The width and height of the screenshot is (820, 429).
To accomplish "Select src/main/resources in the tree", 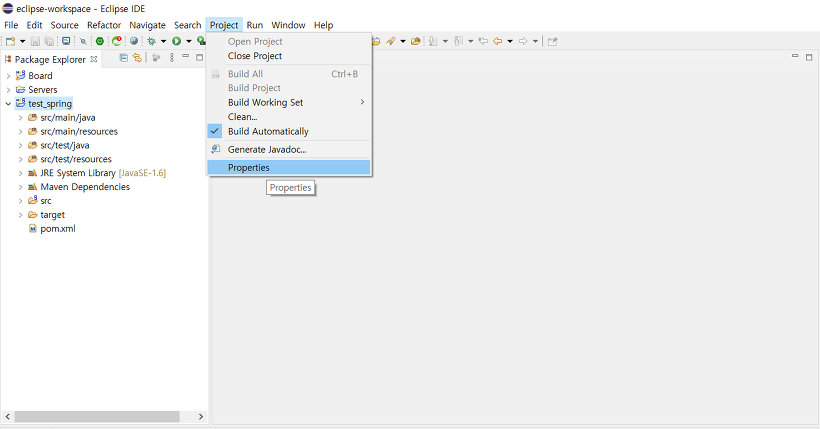I will [79, 131].
